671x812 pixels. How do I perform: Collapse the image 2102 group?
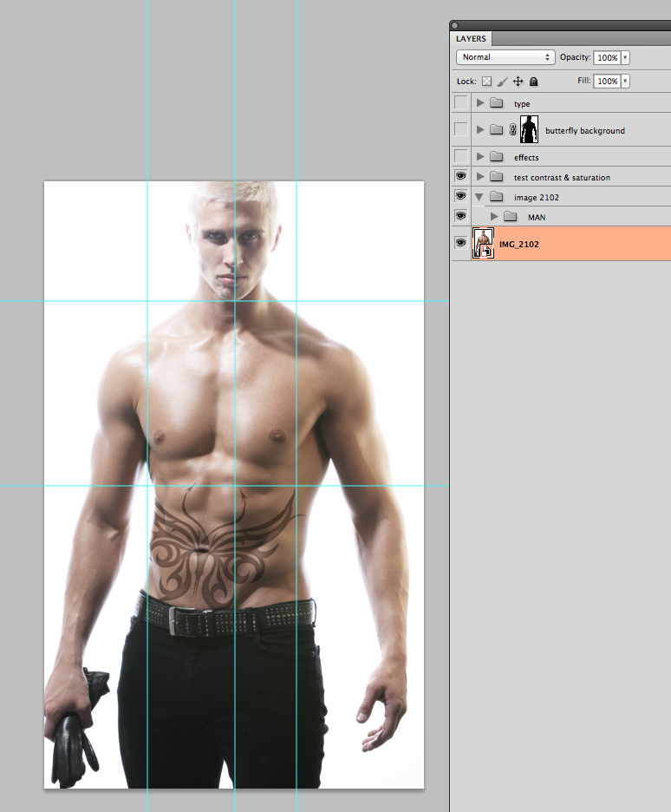click(479, 197)
